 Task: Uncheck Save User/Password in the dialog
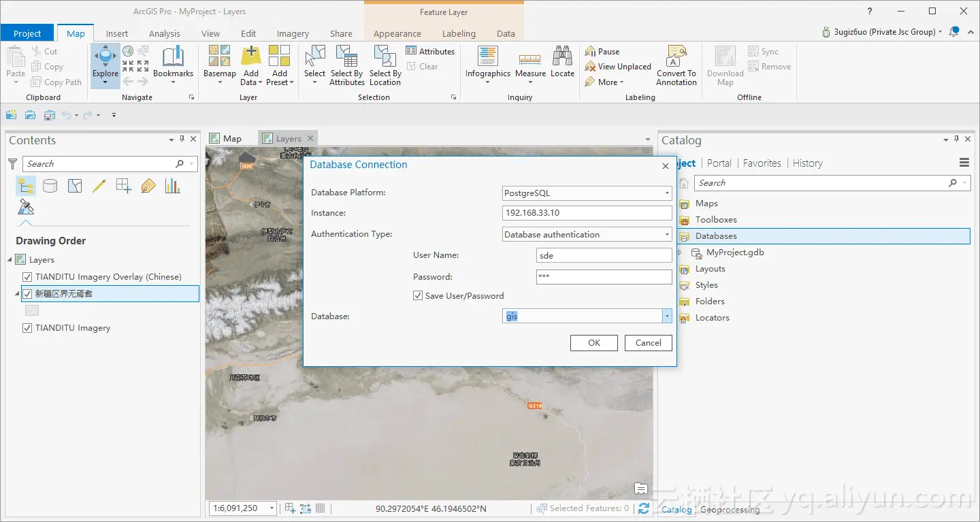pyautogui.click(x=417, y=295)
